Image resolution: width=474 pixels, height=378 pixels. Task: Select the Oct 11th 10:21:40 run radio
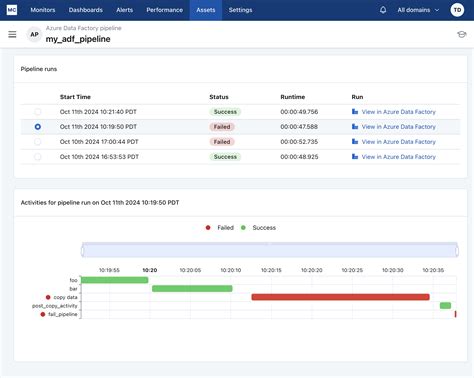click(38, 112)
